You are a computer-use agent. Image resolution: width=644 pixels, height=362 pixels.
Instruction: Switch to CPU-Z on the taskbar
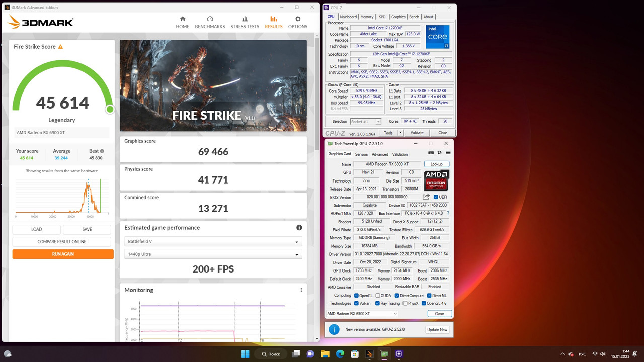point(399,354)
